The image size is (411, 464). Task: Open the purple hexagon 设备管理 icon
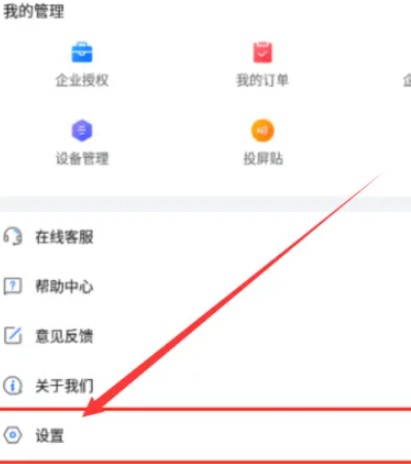click(x=82, y=130)
